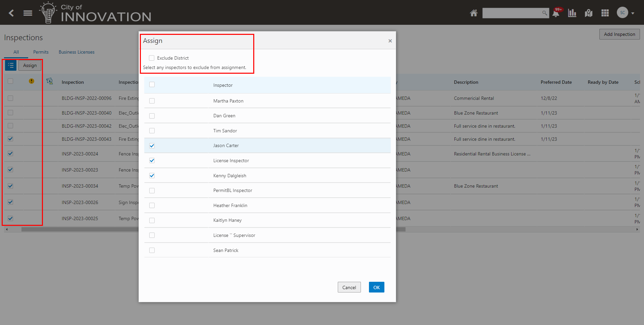Screen dimensions: 644x325
Task: Enable the Exclude District checkbox
Action: [x=152, y=58]
